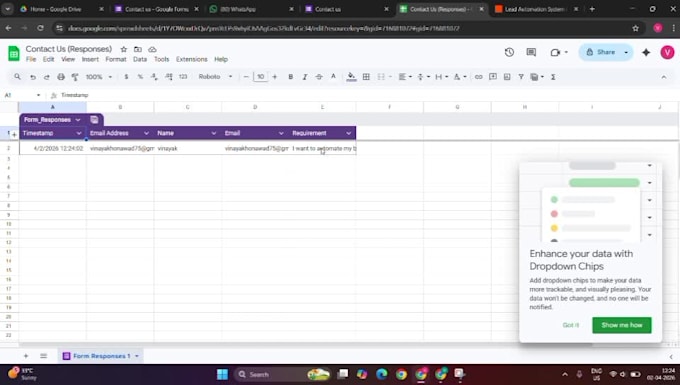Open the zoom 100% dropdown
The height and width of the screenshot is (385, 680).
pyautogui.click(x=98, y=77)
